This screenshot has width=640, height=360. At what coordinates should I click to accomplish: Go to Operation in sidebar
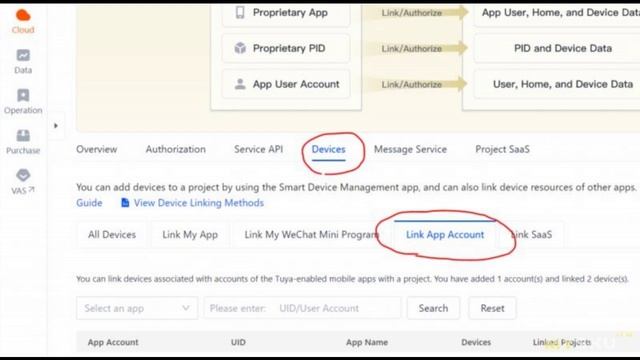coord(23,102)
